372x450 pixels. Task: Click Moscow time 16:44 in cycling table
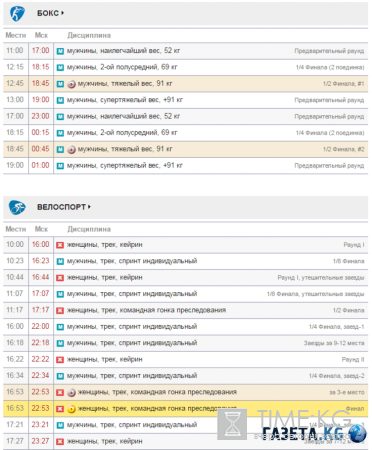tap(40, 277)
